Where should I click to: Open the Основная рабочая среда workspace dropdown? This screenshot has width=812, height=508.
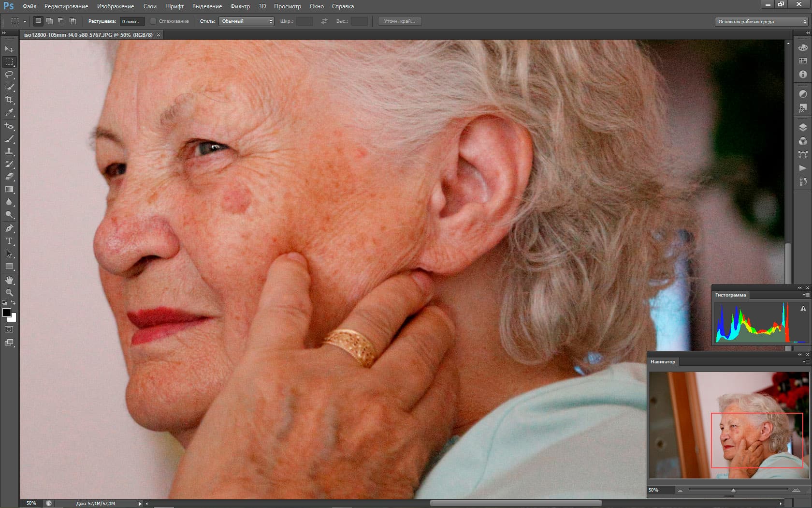point(761,21)
